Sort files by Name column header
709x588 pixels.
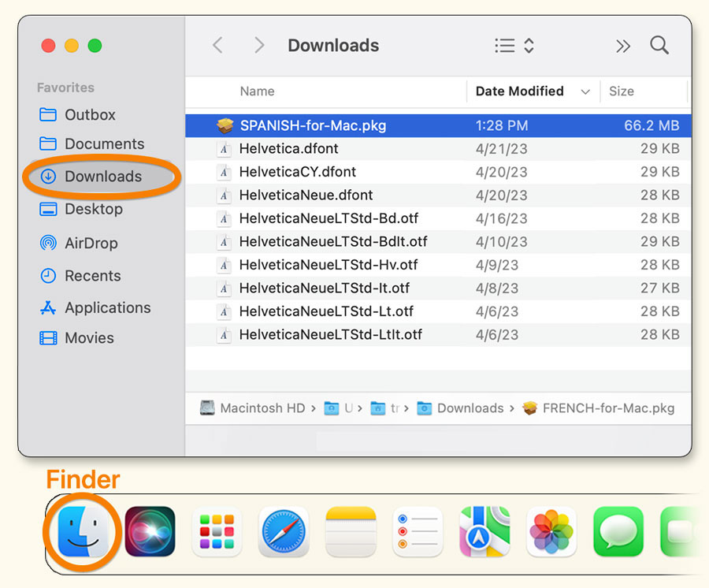[x=258, y=91]
